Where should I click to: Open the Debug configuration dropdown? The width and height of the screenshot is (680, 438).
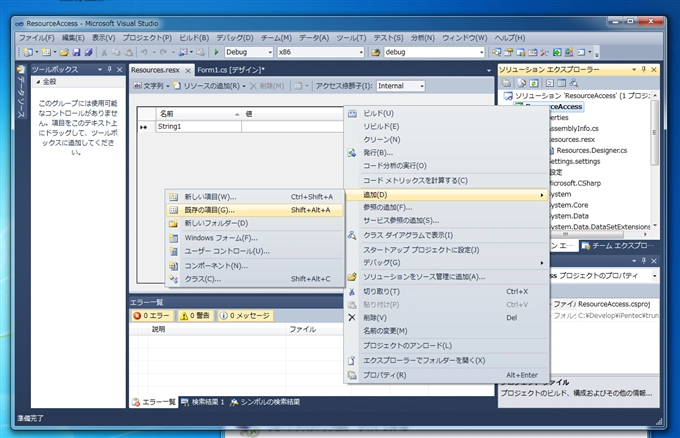pos(270,52)
